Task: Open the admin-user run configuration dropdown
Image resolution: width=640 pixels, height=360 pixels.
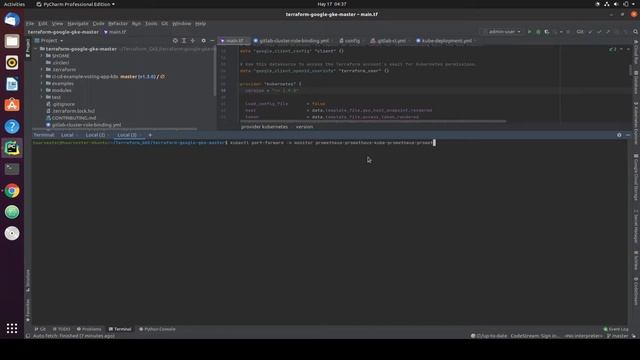Action: tap(502, 32)
